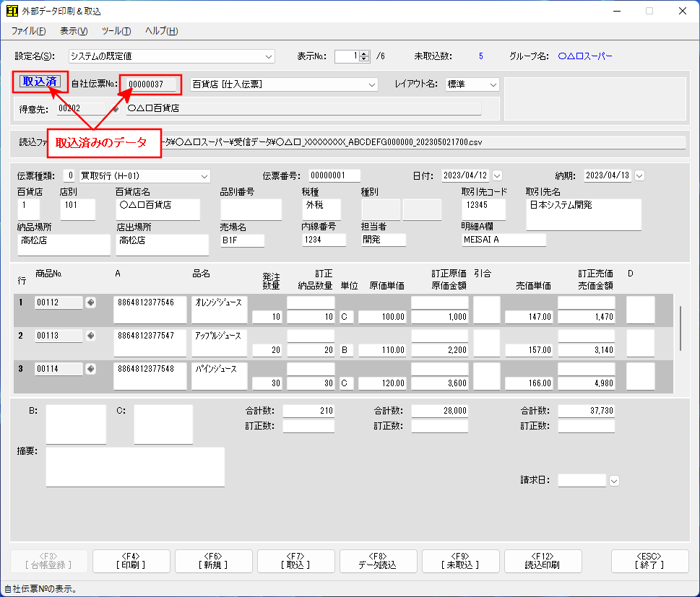The height and width of the screenshot is (597, 700).
Task: Click the 税種 field showing 外税
Action: 321,209
